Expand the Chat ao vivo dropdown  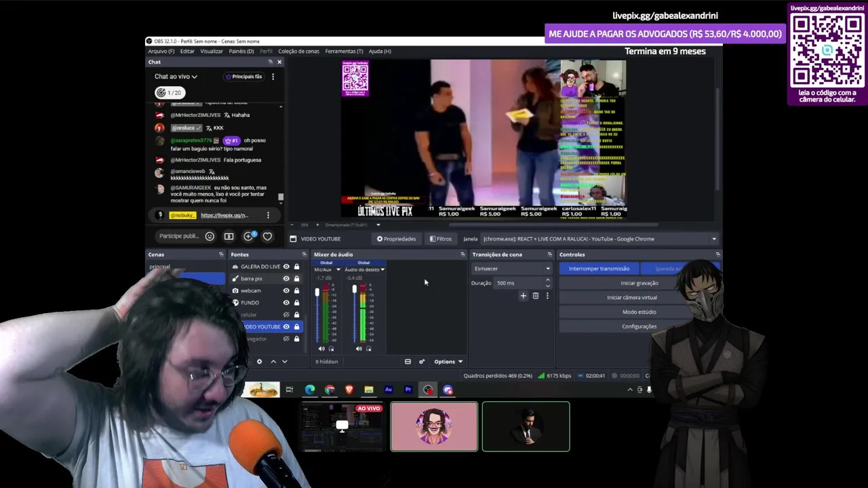(x=176, y=77)
